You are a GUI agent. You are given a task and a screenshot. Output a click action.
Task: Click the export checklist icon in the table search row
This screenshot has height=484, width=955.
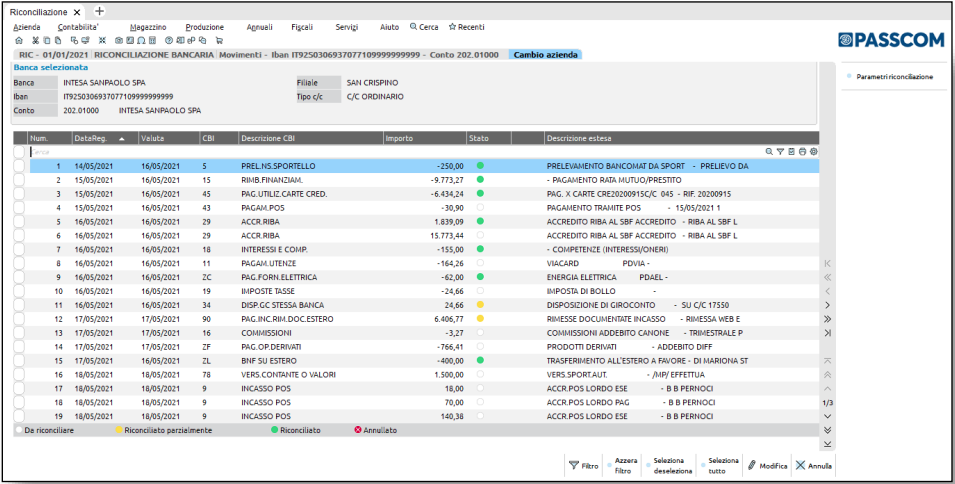(x=791, y=152)
